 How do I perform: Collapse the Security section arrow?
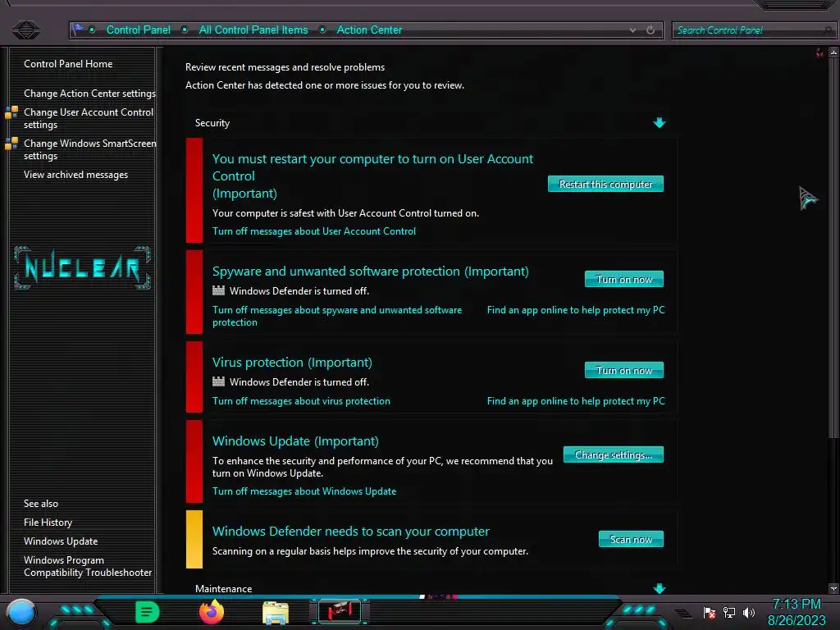click(x=660, y=123)
